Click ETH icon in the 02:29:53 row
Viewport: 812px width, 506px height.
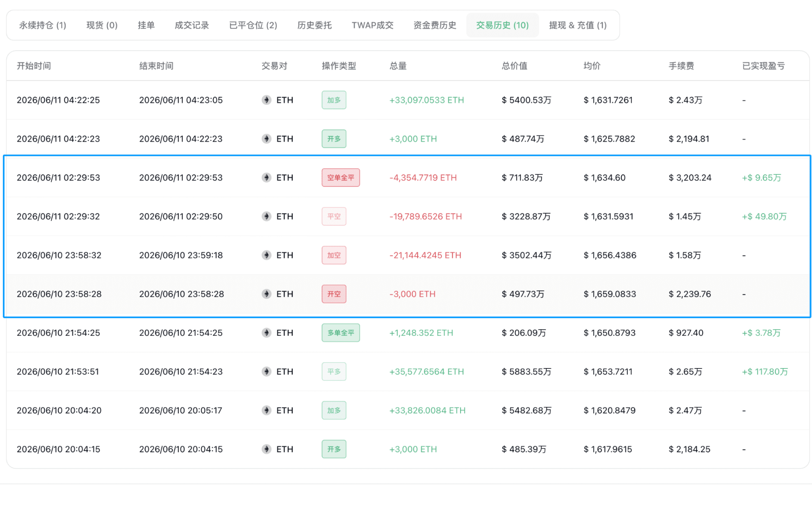(266, 177)
